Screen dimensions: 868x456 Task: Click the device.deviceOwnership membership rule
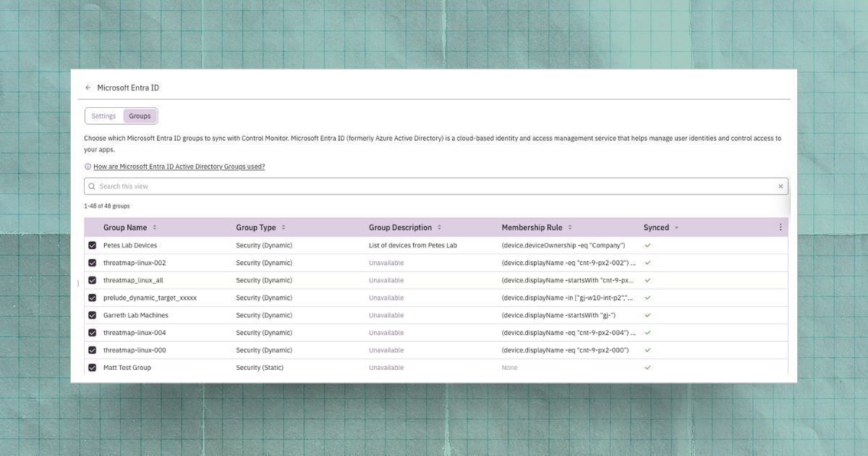563,245
